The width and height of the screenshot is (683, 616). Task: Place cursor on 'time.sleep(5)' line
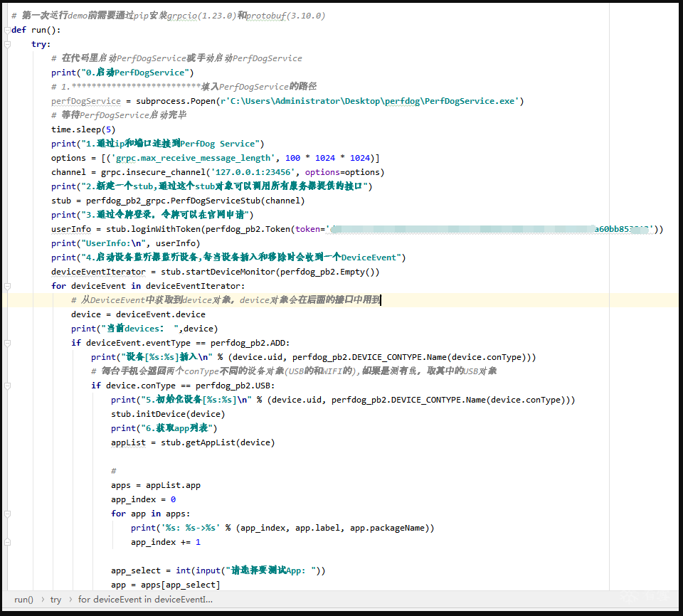coord(83,129)
